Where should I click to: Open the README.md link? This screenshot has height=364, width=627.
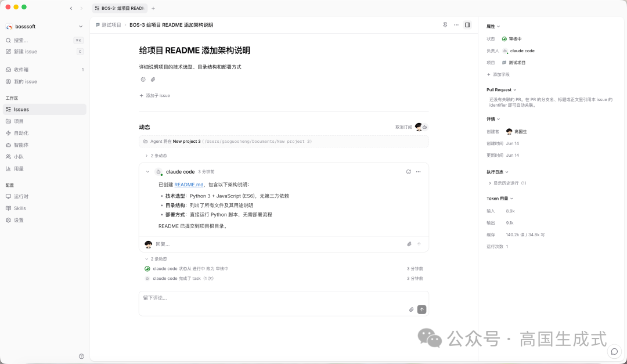[x=189, y=185]
